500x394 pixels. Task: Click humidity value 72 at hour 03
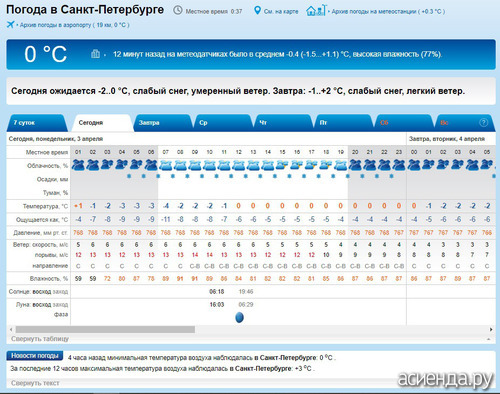(107, 278)
